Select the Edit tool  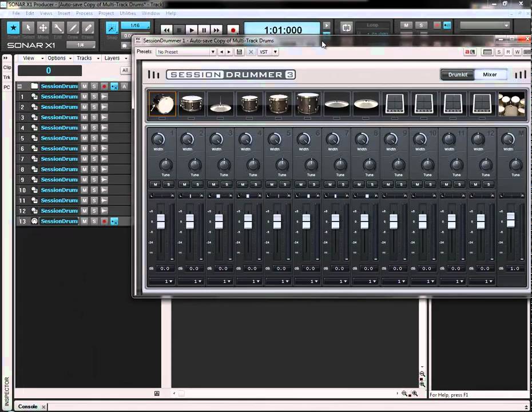[58, 27]
